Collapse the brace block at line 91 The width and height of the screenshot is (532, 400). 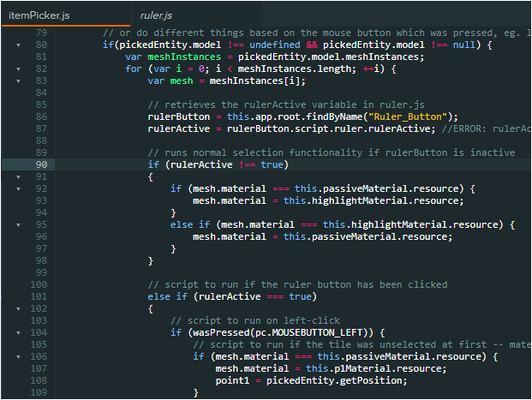(18, 176)
